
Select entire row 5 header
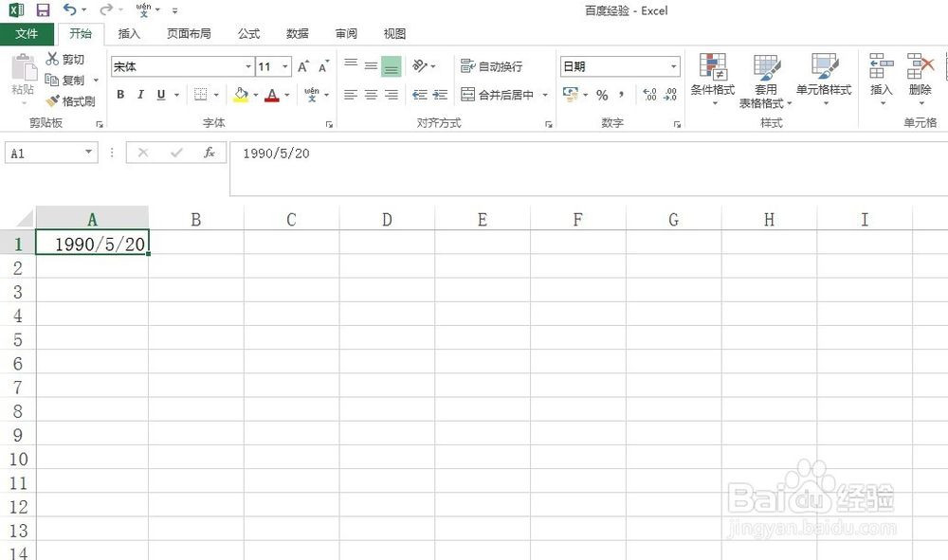(17, 339)
